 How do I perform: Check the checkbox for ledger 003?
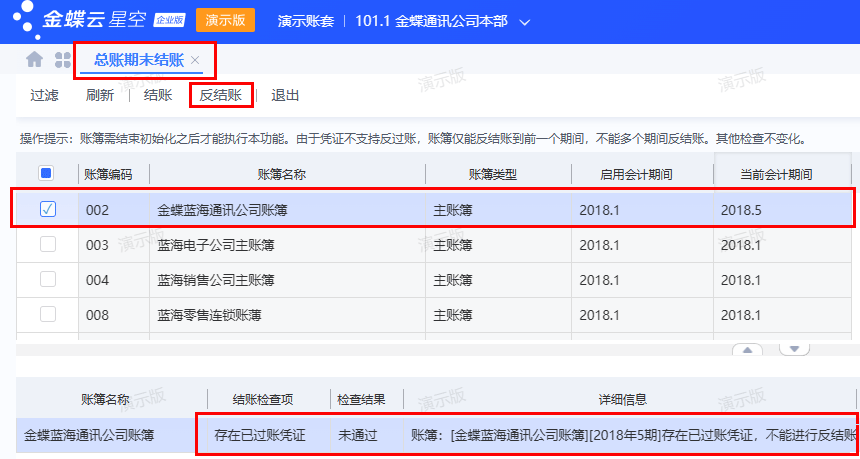47,244
